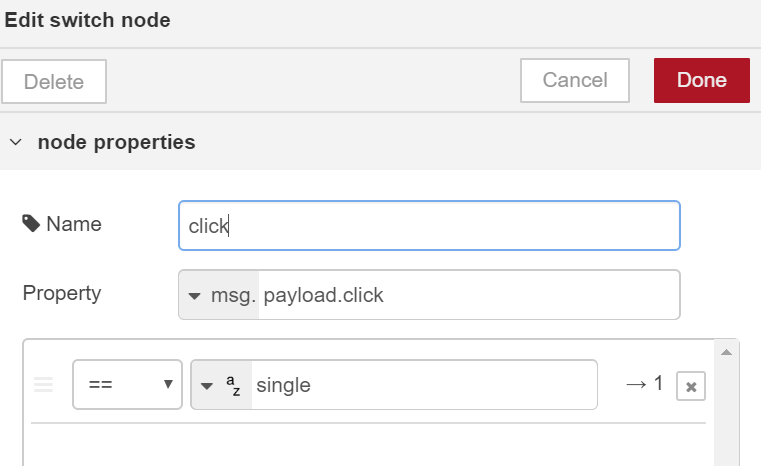Viewport: 761px width, 466px height.
Task: Click the arrow 1 output indicator
Action: pos(645,384)
